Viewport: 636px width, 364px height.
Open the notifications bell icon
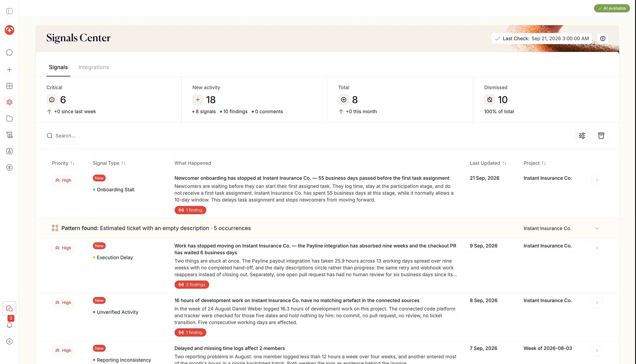(x=9, y=325)
